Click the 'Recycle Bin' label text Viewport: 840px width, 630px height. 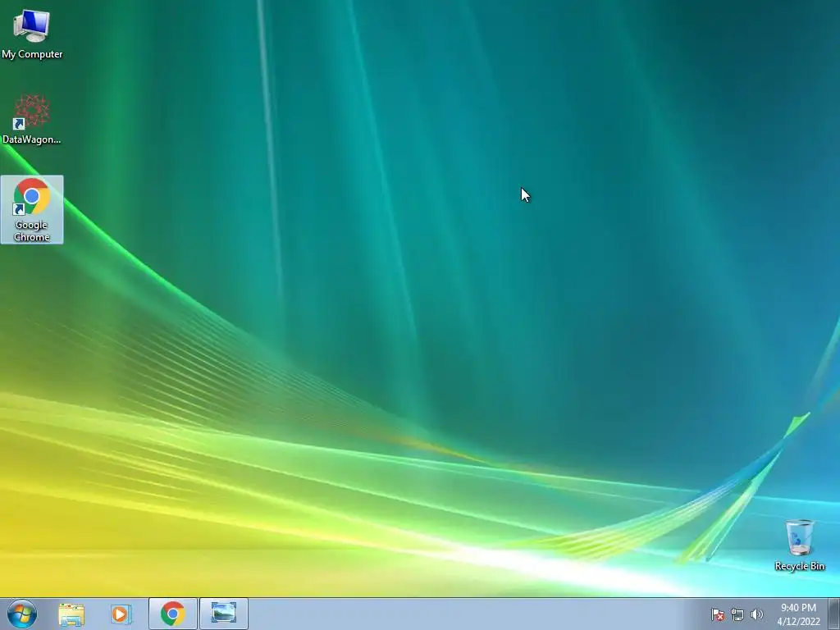(x=799, y=566)
